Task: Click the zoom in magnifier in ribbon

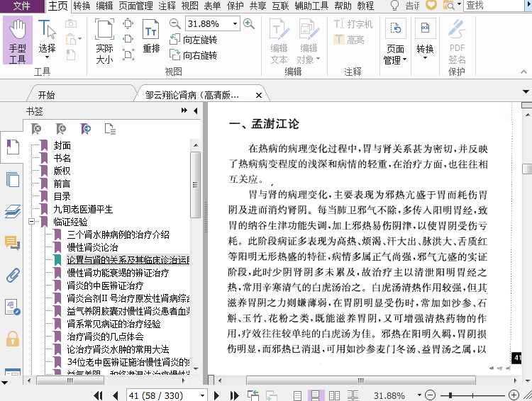Action: [x=249, y=23]
